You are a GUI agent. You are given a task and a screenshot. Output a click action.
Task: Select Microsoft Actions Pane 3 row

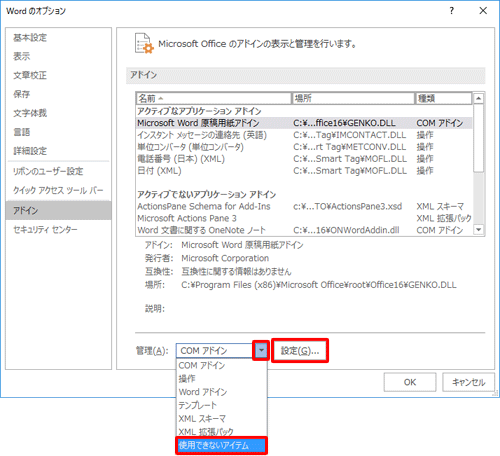(x=304, y=218)
